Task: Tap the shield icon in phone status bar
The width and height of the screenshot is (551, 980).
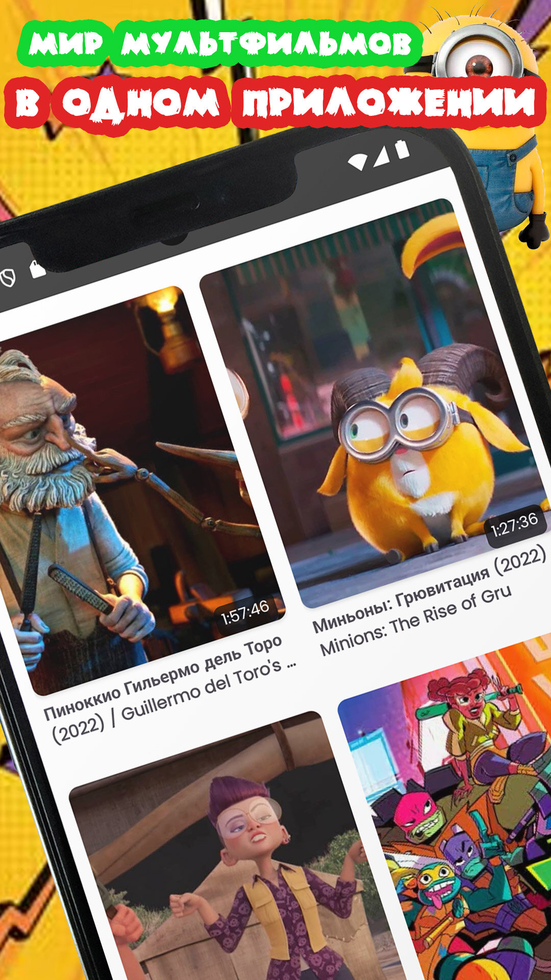Action: [x=7, y=277]
